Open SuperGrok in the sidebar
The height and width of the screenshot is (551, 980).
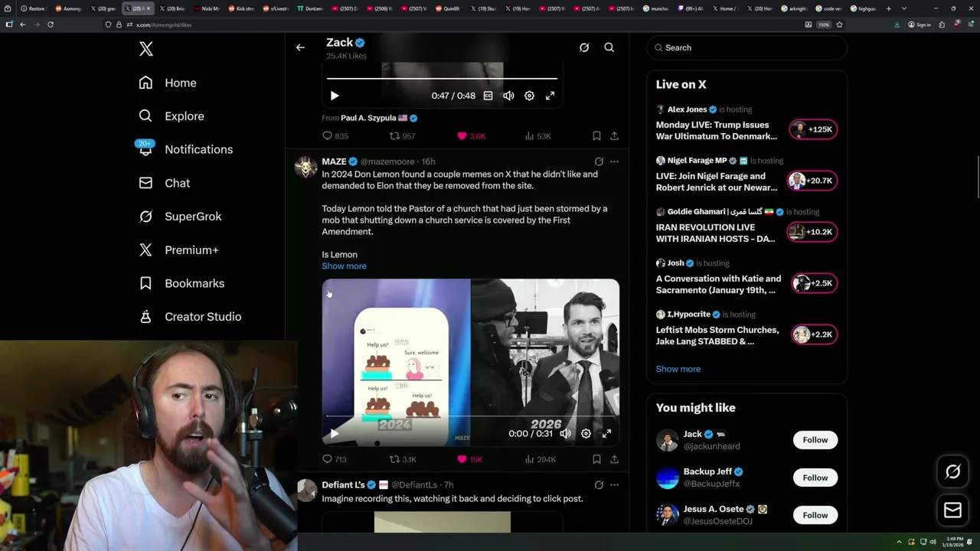tap(180, 217)
